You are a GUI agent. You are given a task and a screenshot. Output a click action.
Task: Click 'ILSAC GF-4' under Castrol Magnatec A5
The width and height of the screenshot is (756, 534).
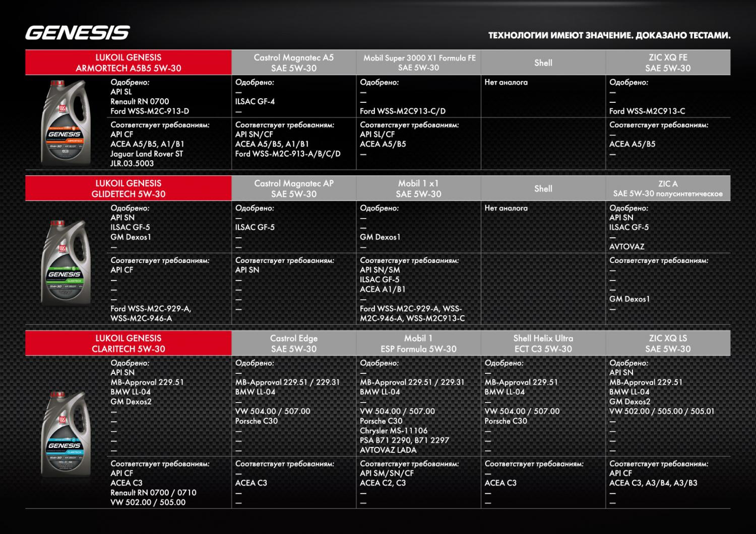click(x=255, y=101)
